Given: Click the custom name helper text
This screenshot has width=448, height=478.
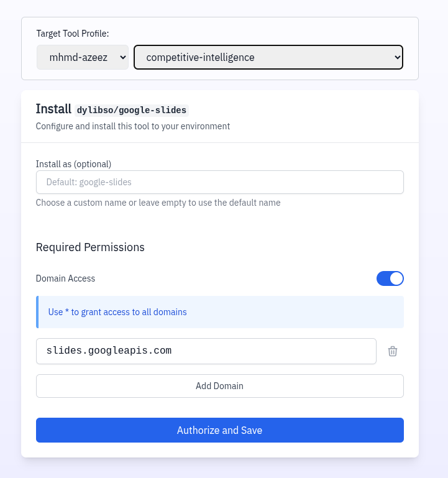Looking at the screenshot, I should 158,203.
